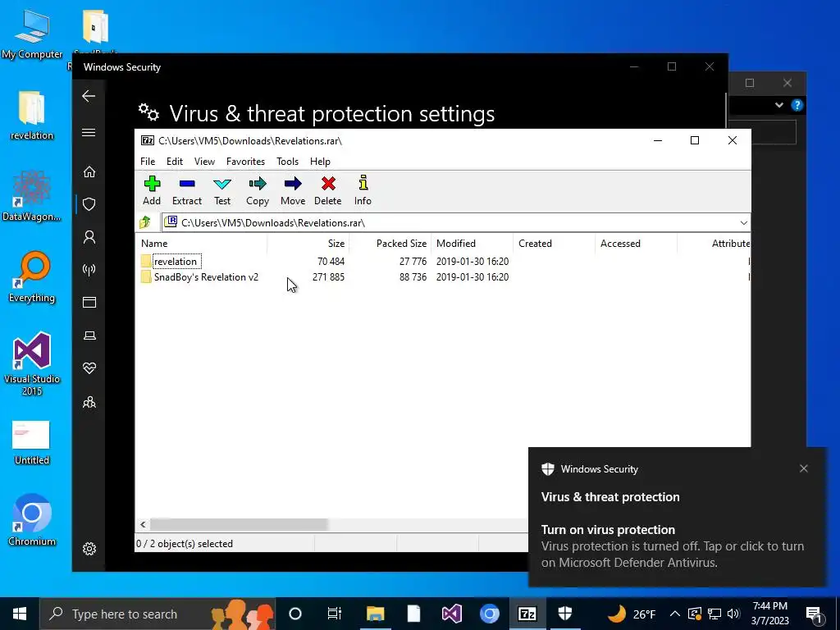Viewport: 840px width, 630px height.
Task: Open Account protection in Windows Security
Action: tap(89, 237)
